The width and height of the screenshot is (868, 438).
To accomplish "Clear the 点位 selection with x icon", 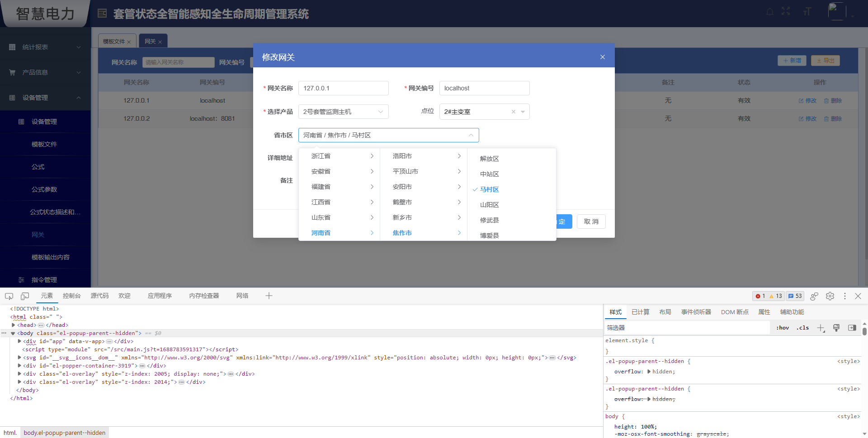I will pyautogui.click(x=514, y=112).
